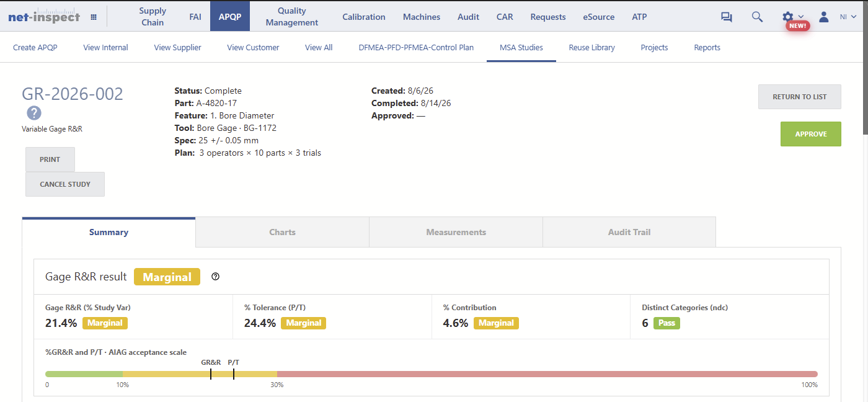
Task: Open Reports submenu
Action: pyautogui.click(x=707, y=47)
